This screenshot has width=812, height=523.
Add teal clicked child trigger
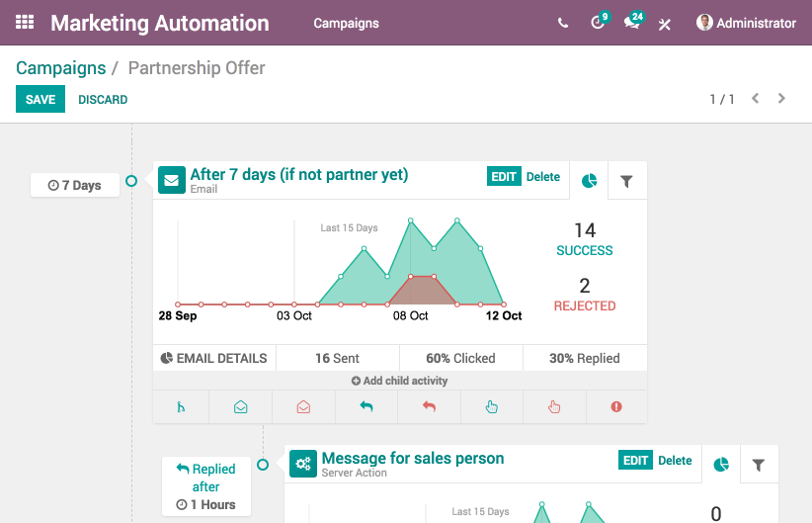pyautogui.click(x=491, y=407)
